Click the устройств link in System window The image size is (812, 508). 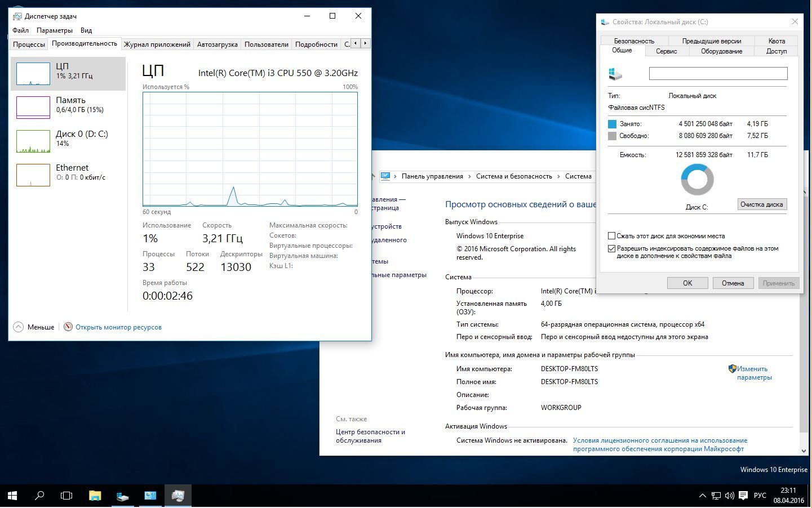pos(386,226)
